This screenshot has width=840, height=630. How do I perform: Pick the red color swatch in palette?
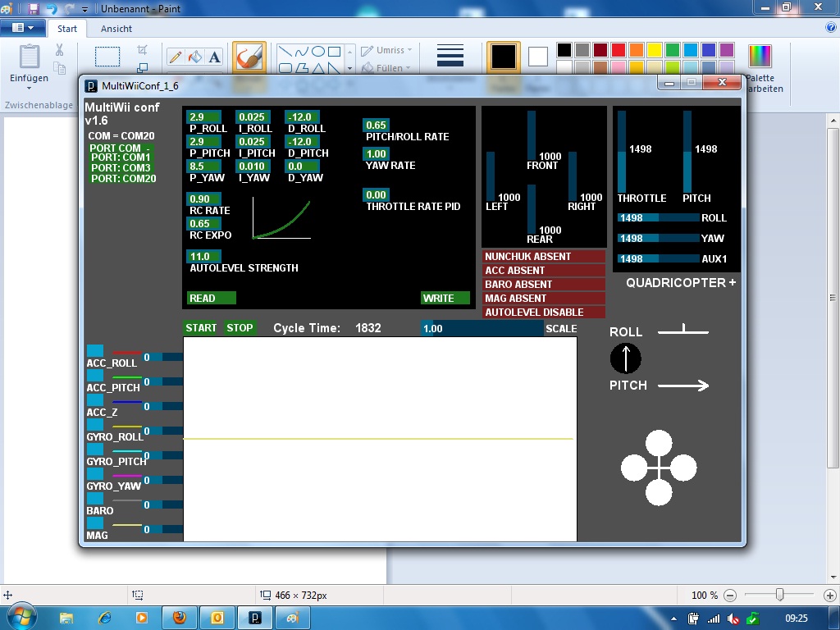pos(619,50)
